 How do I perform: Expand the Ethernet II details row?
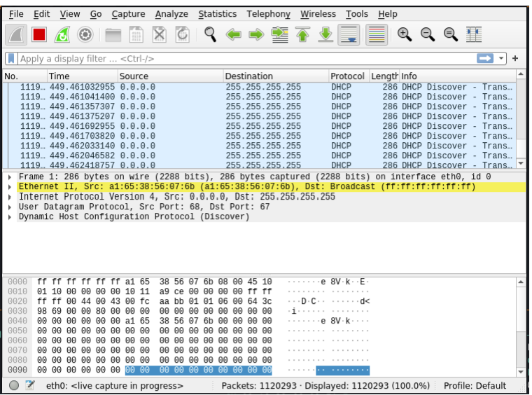10,187
